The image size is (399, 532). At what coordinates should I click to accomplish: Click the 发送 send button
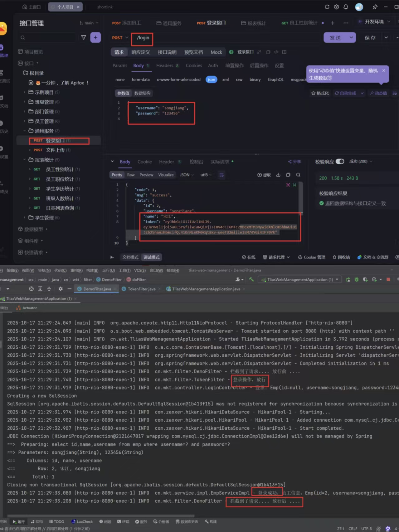335,38
